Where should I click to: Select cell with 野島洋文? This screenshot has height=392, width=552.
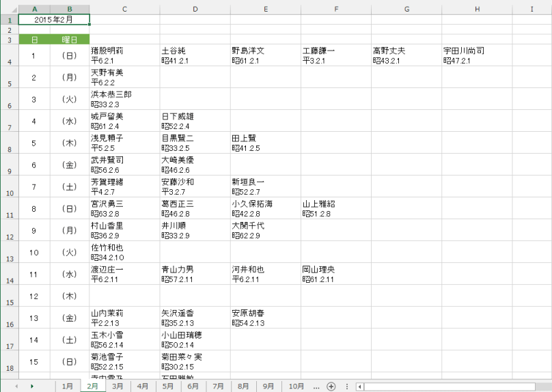pos(266,55)
